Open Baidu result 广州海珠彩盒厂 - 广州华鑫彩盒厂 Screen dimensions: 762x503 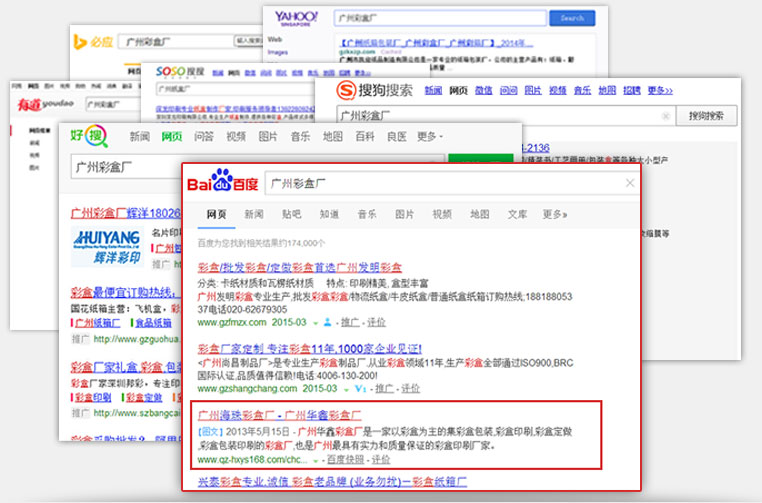pos(279,415)
